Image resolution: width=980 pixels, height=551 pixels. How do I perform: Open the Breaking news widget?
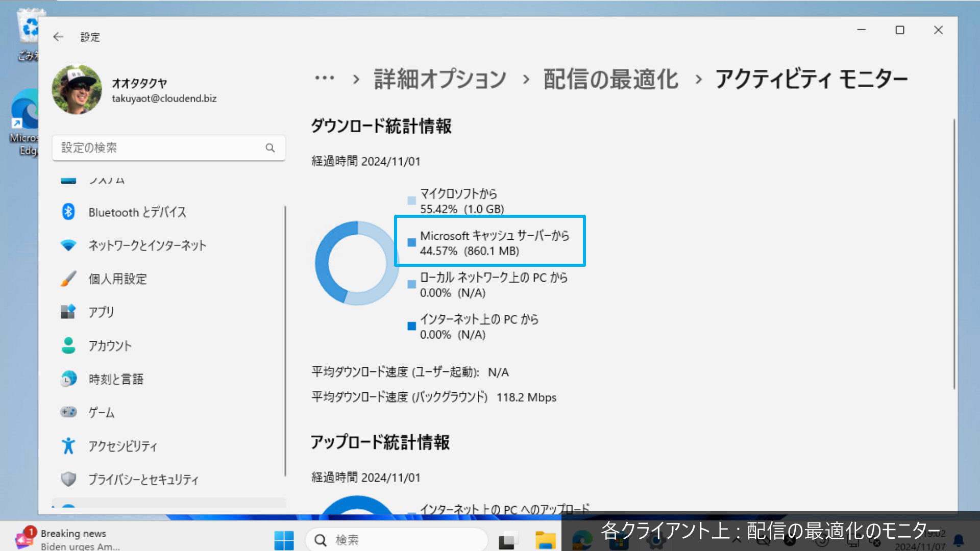(69, 539)
